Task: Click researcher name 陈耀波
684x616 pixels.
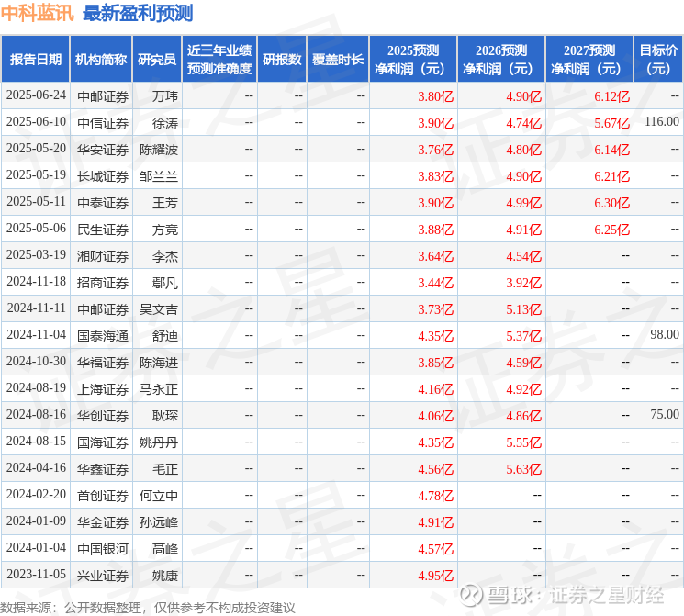Action: tap(159, 150)
